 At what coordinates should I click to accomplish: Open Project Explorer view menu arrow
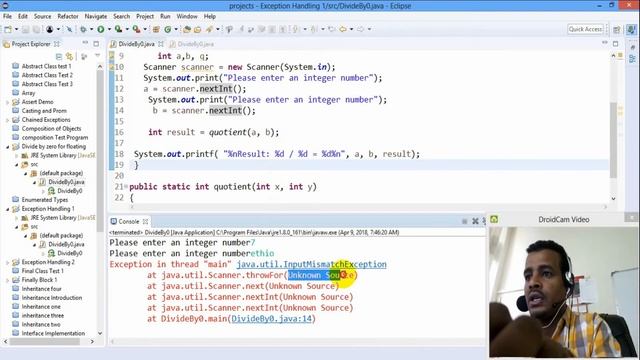tap(97, 56)
